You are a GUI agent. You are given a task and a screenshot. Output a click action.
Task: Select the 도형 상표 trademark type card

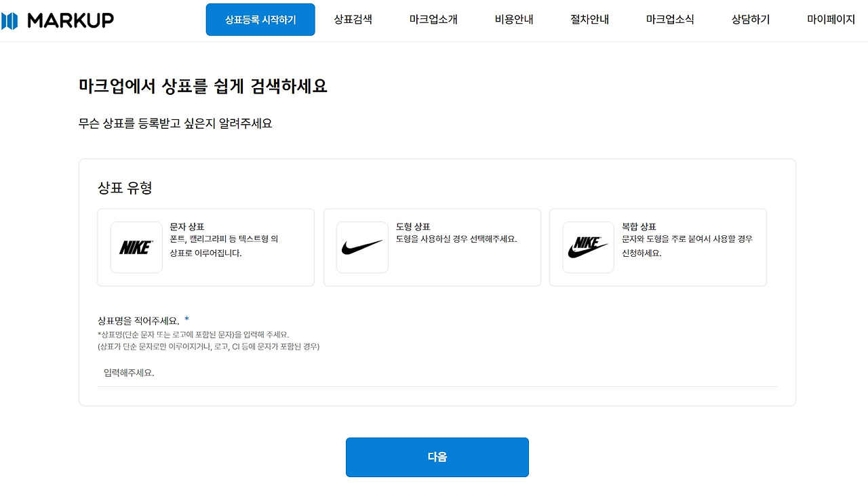[x=432, y=247]
